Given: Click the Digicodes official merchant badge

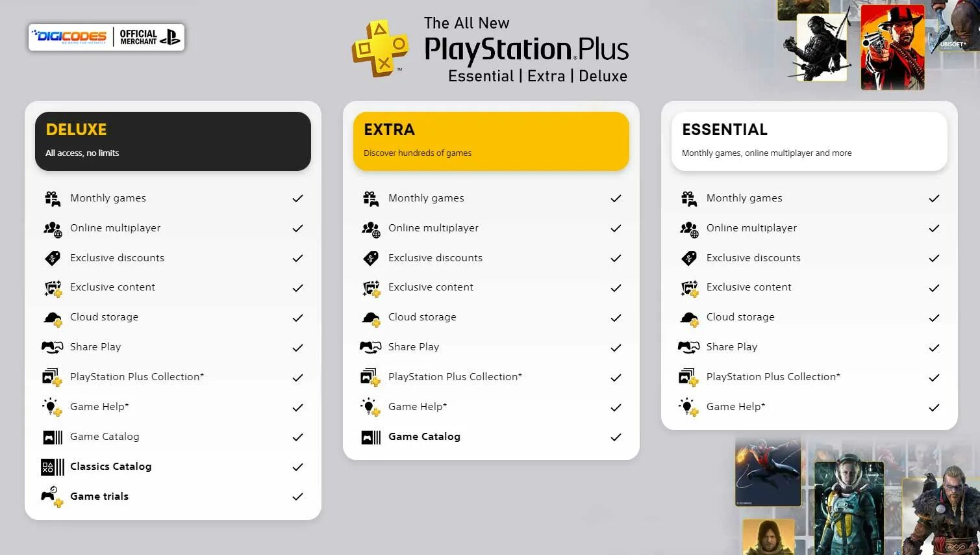Looking at the screenshot, I should click(107, 37).
